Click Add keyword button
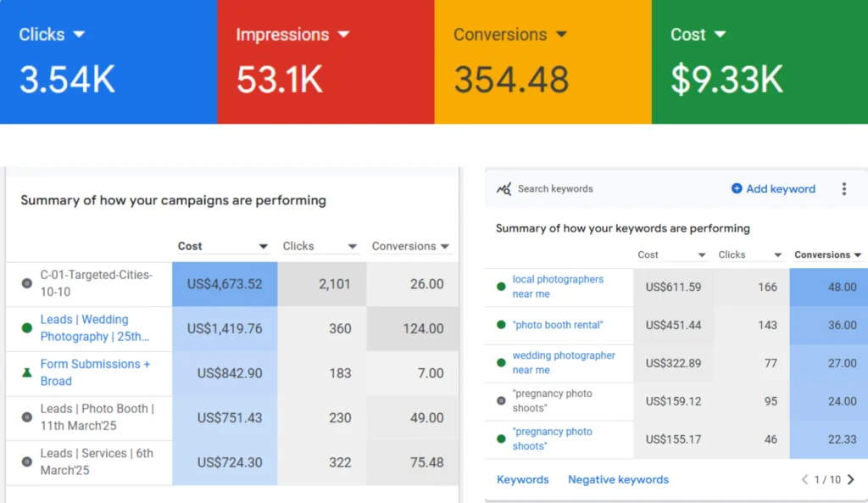868x503 pixels. pyautogui.click(x=773, y=189)
